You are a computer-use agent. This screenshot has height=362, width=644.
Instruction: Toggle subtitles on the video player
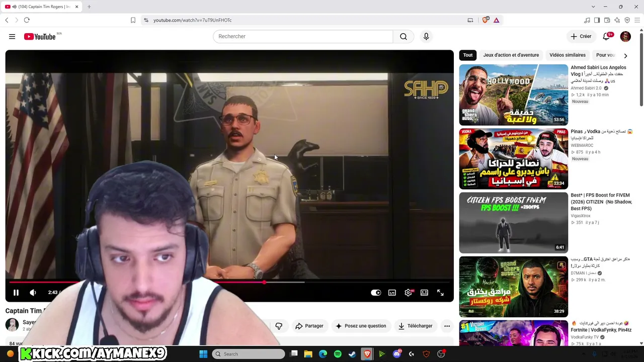point(392,293)
